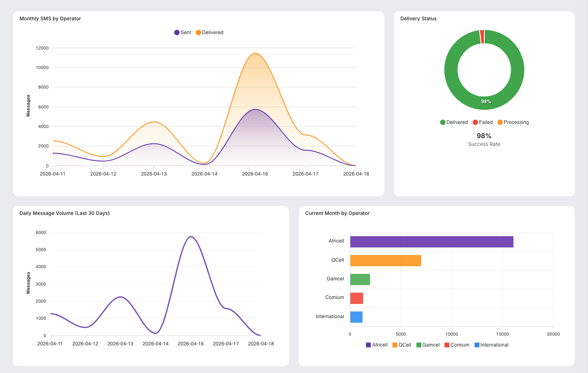Screen dimensions: 588x373
Task: Click the red Failed donut slice
Action: point(482,37)
